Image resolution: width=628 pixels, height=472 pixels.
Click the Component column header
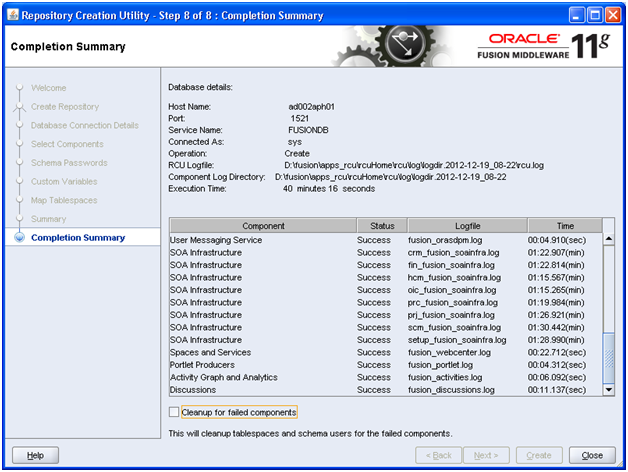click(x=263, y=226)
